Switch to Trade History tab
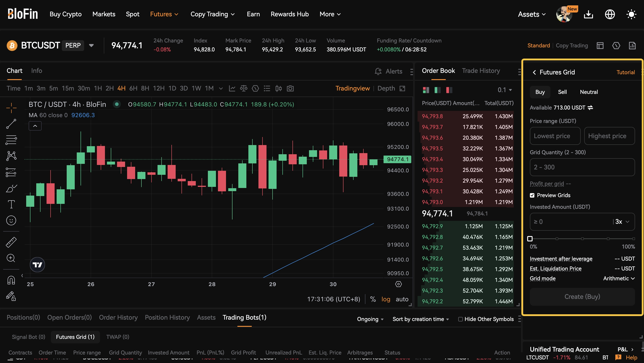 tap(481, 71)
